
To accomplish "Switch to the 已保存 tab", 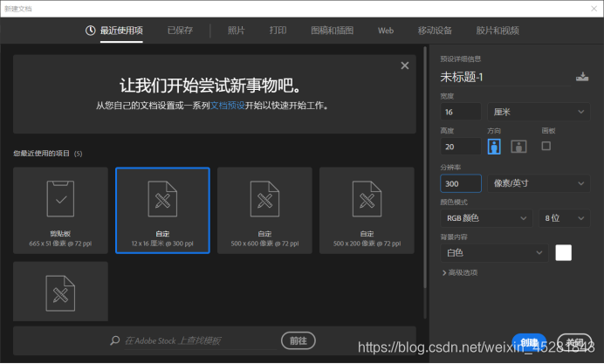I will pyautogui.click(x=180, y=31).
